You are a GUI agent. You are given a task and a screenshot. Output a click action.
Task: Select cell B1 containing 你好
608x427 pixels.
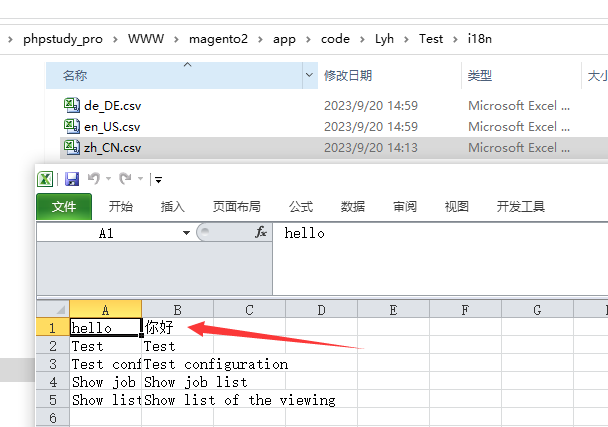(176, 327)
